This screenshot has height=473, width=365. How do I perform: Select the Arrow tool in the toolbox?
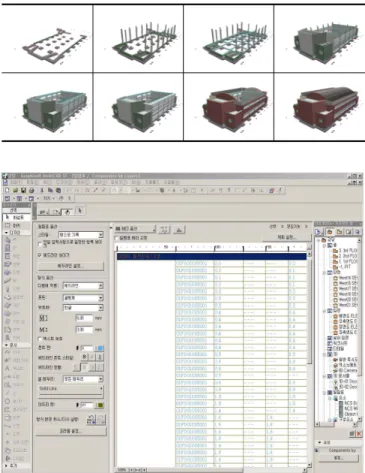point(16,217)
